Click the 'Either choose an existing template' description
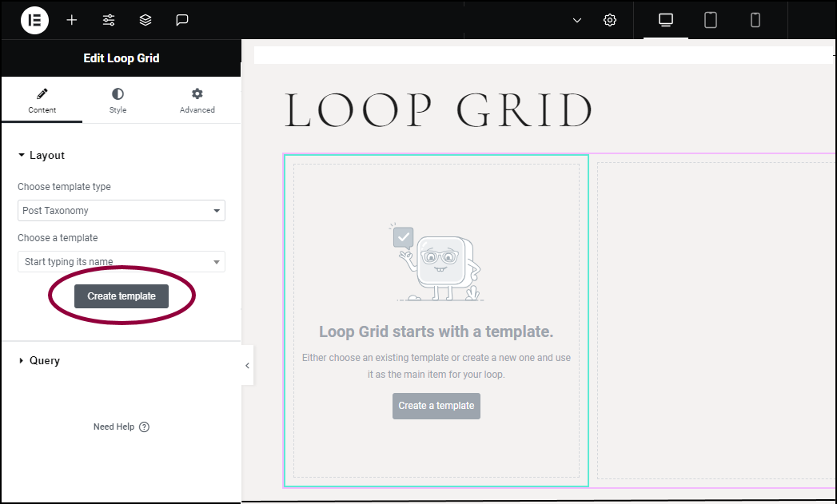The height and width of the screenshot is (504, 837). point(436,366)
